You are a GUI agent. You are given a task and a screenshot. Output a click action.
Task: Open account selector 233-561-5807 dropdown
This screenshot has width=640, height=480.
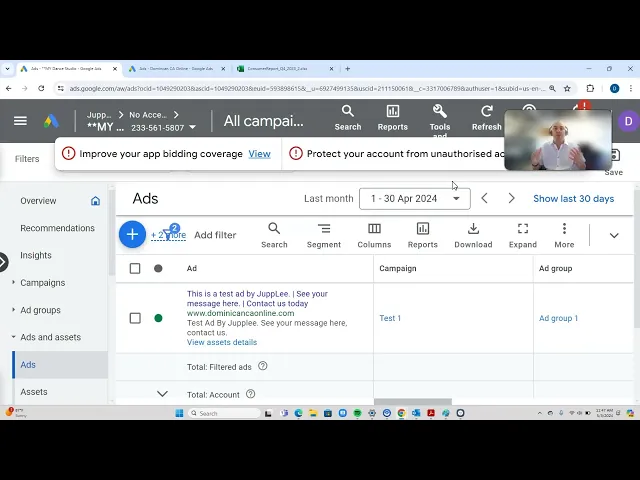pyautogui.click(x=163, y=128)
